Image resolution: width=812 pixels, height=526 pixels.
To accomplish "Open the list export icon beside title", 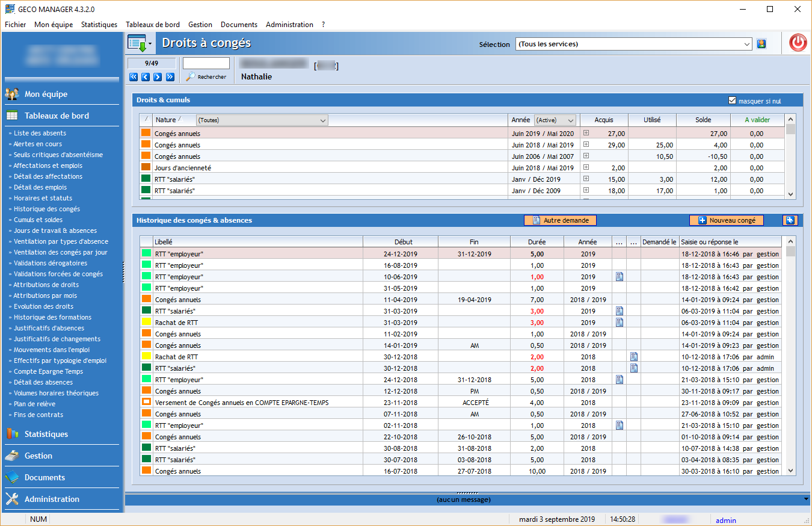I will tap(140, 43).
